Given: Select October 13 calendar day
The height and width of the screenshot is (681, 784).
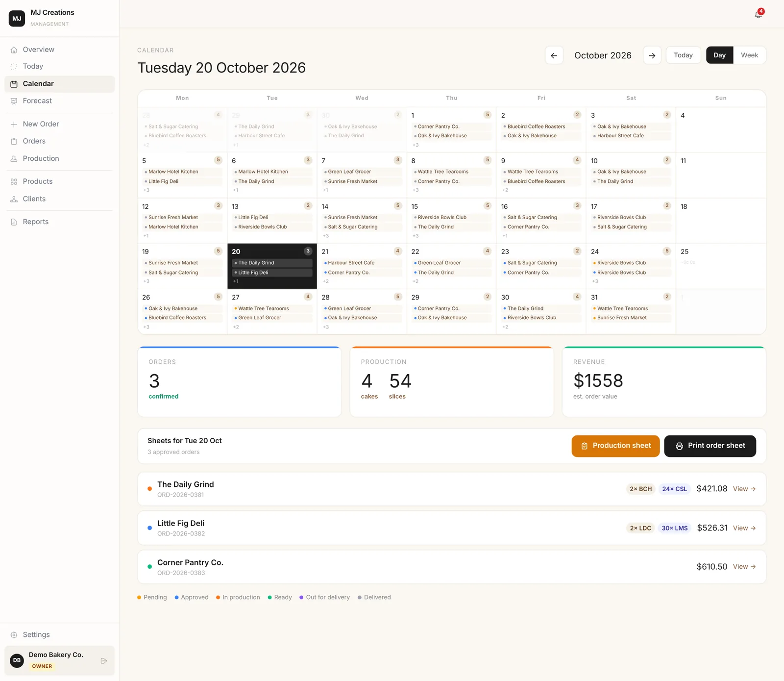Looking at the screenshot, I should [272, 221].
